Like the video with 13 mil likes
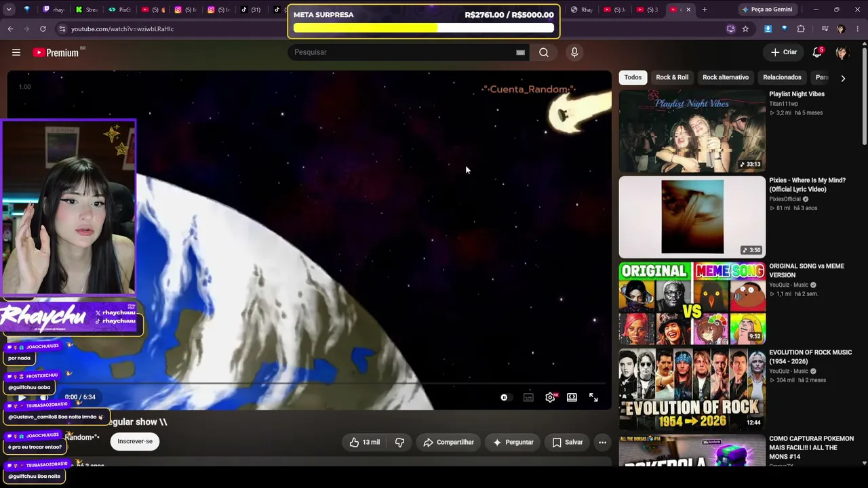 (364, 442)
